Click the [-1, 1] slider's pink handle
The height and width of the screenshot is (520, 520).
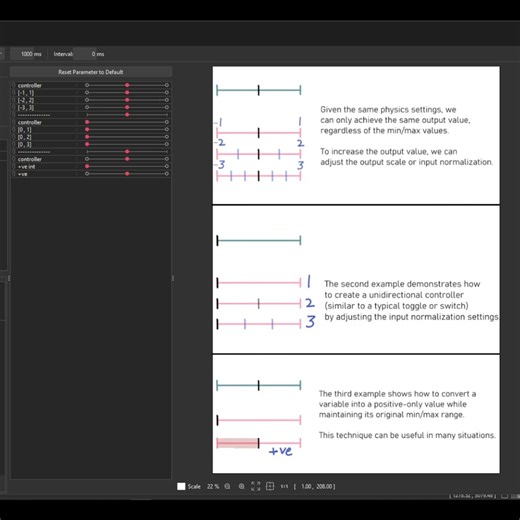[x=127, y=93]
